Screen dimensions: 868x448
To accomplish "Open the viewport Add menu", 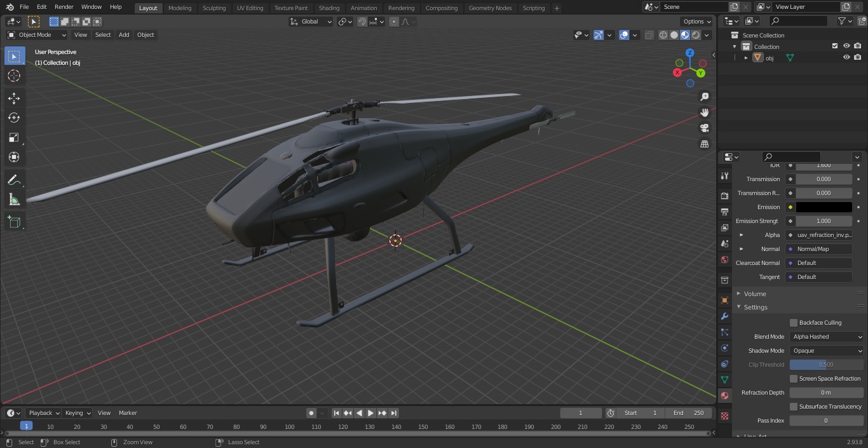I will (x=124, y=35).
